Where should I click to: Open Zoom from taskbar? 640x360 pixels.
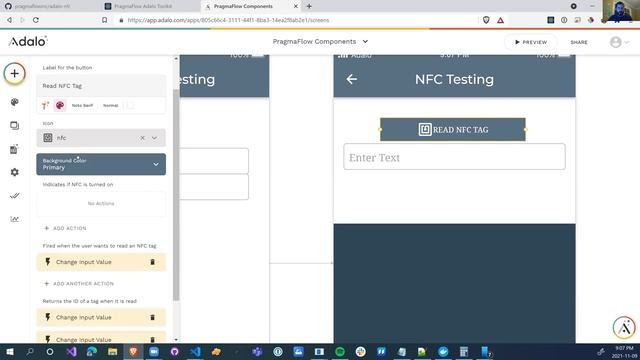click(x=154, y=351)
